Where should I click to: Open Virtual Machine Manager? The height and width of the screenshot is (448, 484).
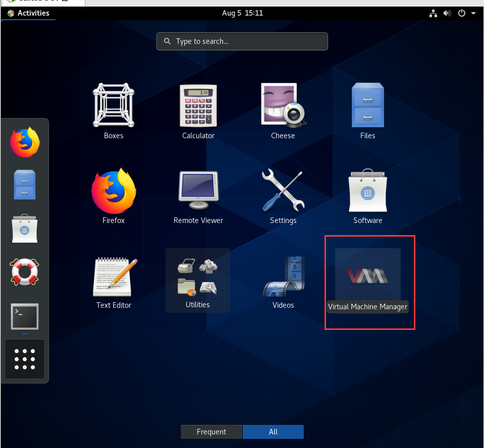click(x=367, y=280)
